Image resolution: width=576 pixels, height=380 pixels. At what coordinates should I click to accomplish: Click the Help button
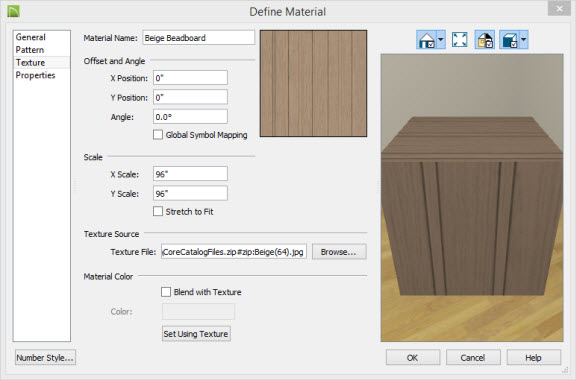coord(534,358)
